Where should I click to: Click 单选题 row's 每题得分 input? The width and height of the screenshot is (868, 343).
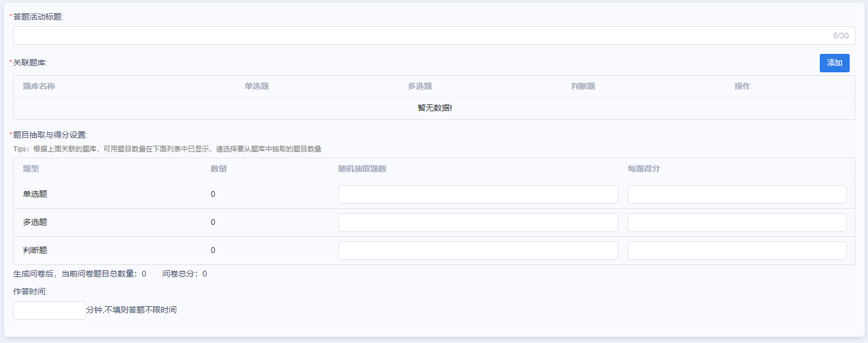[x=737, y=194]
